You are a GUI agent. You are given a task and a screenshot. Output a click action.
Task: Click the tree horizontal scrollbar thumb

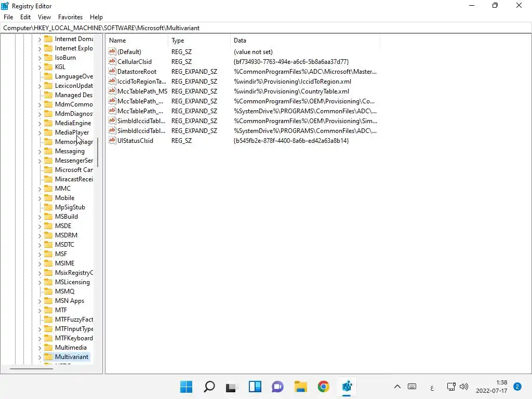31,368
